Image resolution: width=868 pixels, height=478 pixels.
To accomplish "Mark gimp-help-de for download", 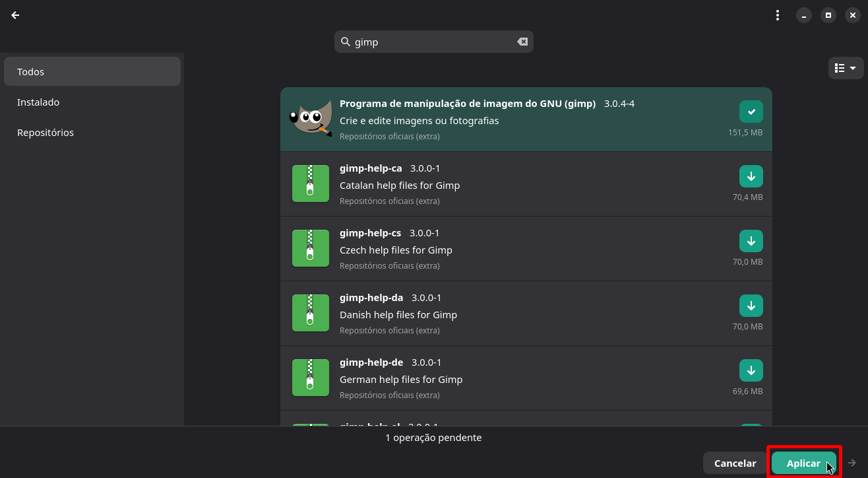I will 751,370.
